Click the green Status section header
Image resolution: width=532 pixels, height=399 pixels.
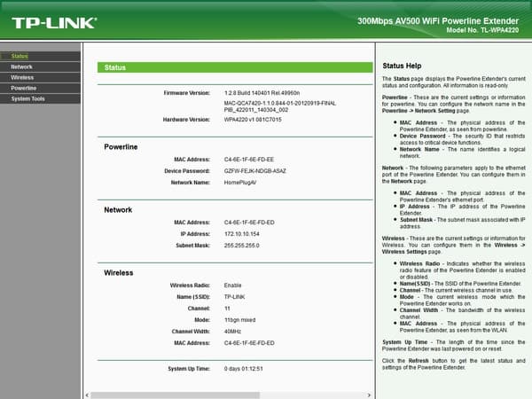(235, 67)
